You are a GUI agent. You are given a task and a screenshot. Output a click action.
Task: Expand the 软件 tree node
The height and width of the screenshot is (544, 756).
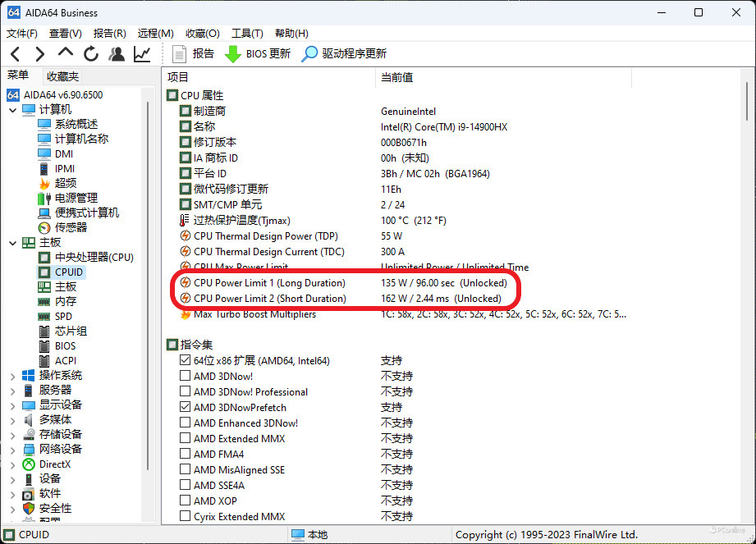click(13, 494)
